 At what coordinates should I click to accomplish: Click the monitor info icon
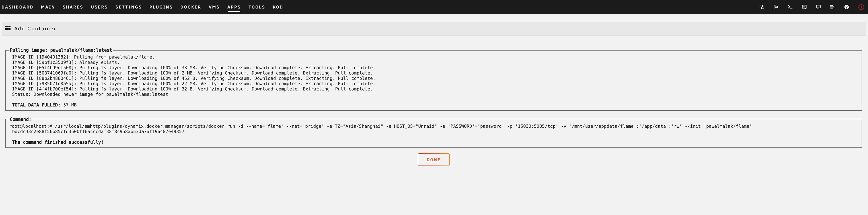point(818,7)
